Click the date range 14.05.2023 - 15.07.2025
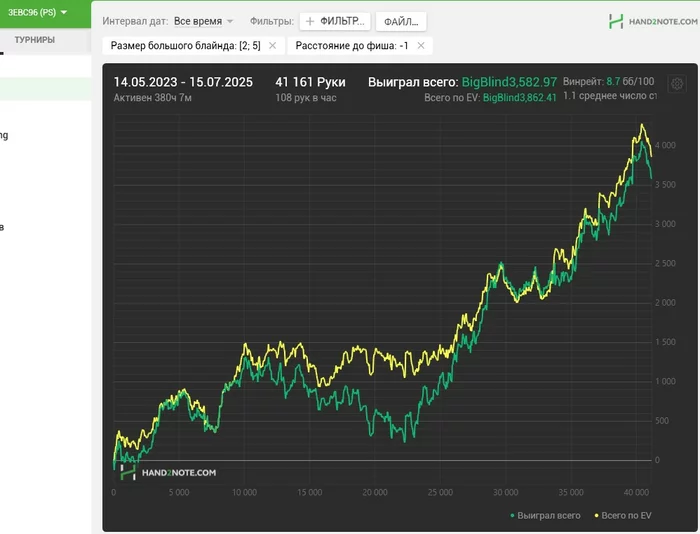 click(x=183, y=82)
